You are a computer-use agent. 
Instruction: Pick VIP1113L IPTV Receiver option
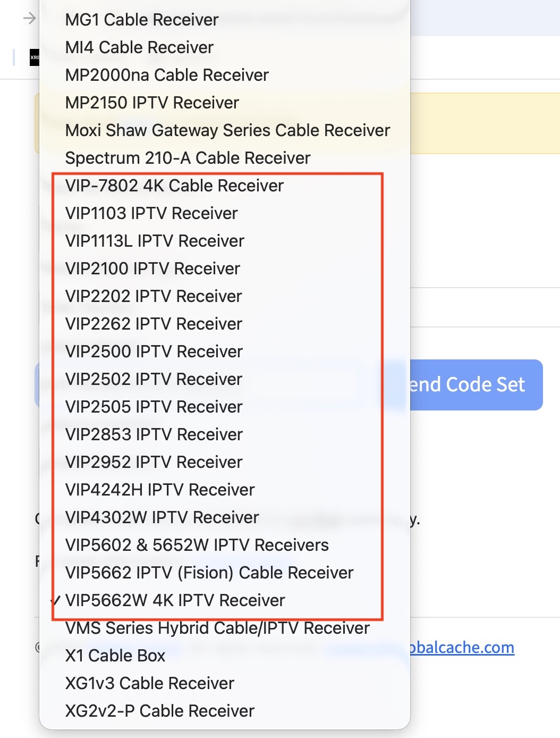click(x=155, y=241)
